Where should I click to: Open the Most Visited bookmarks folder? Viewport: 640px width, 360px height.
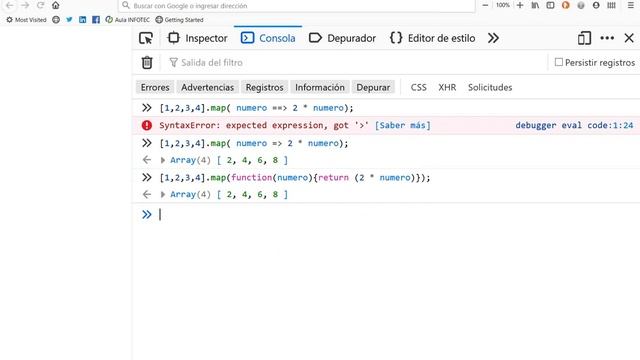click(26, 20)
